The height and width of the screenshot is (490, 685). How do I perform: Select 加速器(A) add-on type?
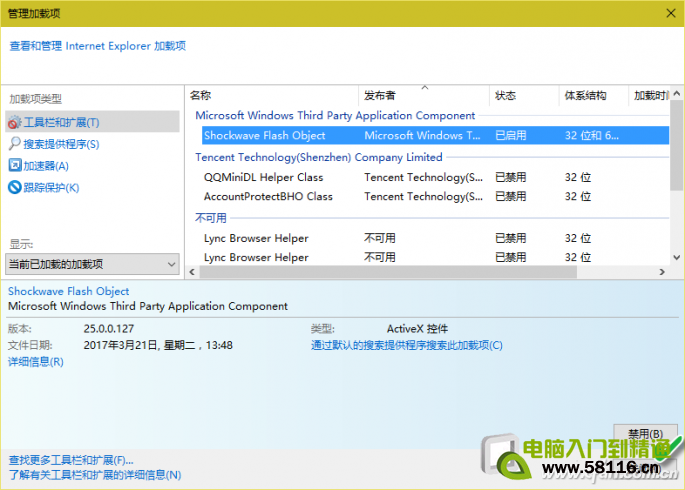(x=46, y=166)
